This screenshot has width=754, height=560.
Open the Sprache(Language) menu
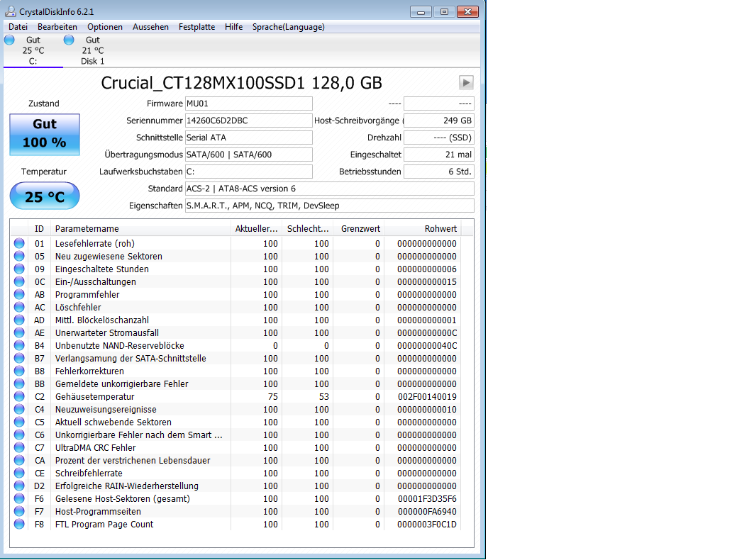point(289,27)
